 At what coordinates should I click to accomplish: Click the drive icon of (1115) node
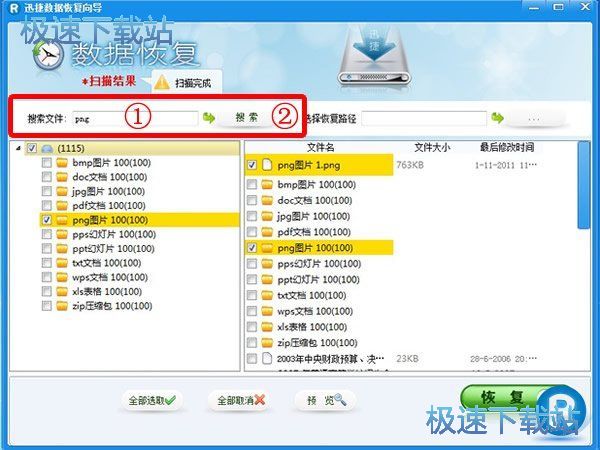47,148
